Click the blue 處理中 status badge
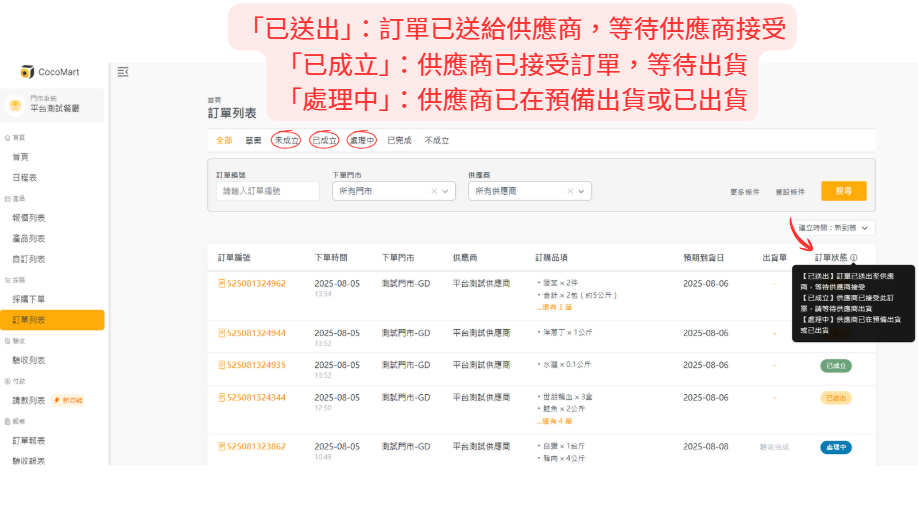Viewport: 918px width, 514px height. coord(835,447)
